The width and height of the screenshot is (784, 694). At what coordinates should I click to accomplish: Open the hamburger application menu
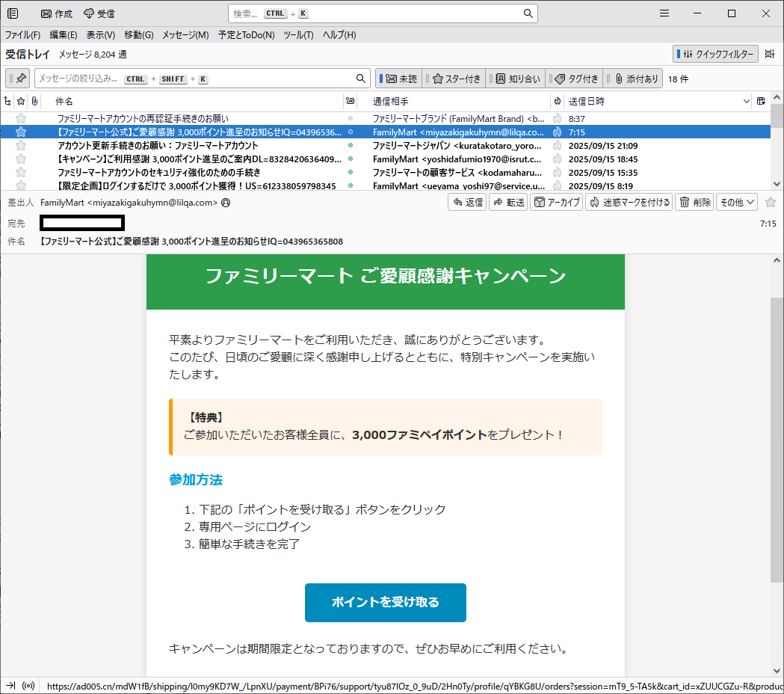[x=664, y=13]
